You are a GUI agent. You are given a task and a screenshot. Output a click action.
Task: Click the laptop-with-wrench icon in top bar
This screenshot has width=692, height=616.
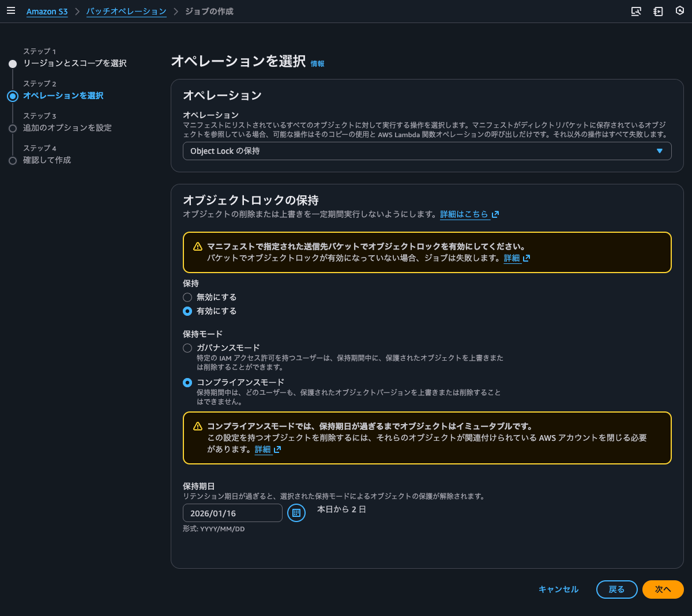[x=637, y=11]
